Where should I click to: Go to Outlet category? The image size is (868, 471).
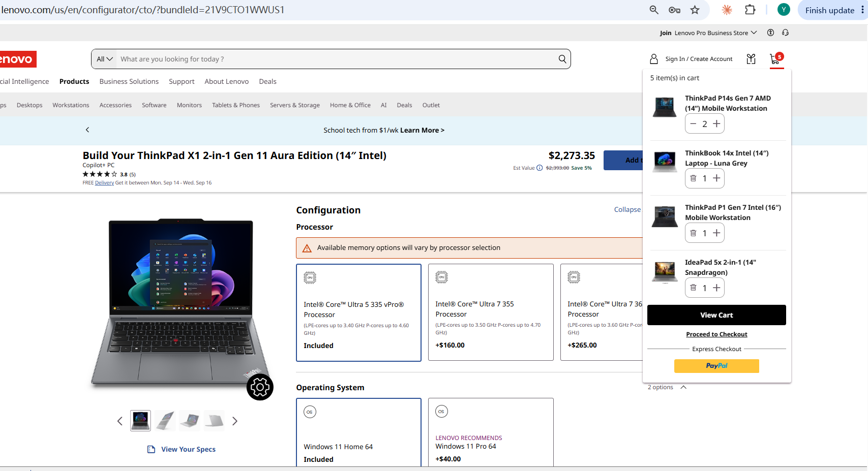[x=431, y=105]
